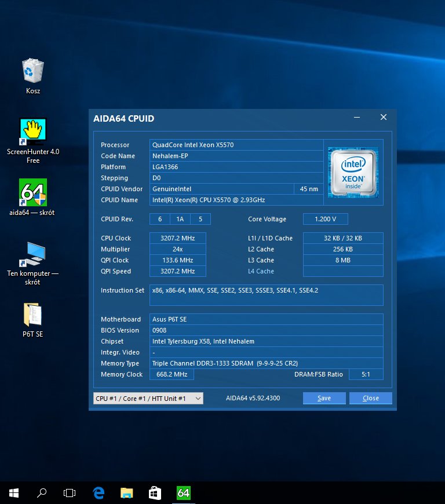445x504 pixels.
Task: Close AIDA64 CPUID with the X button
Action: coord(383,118)
